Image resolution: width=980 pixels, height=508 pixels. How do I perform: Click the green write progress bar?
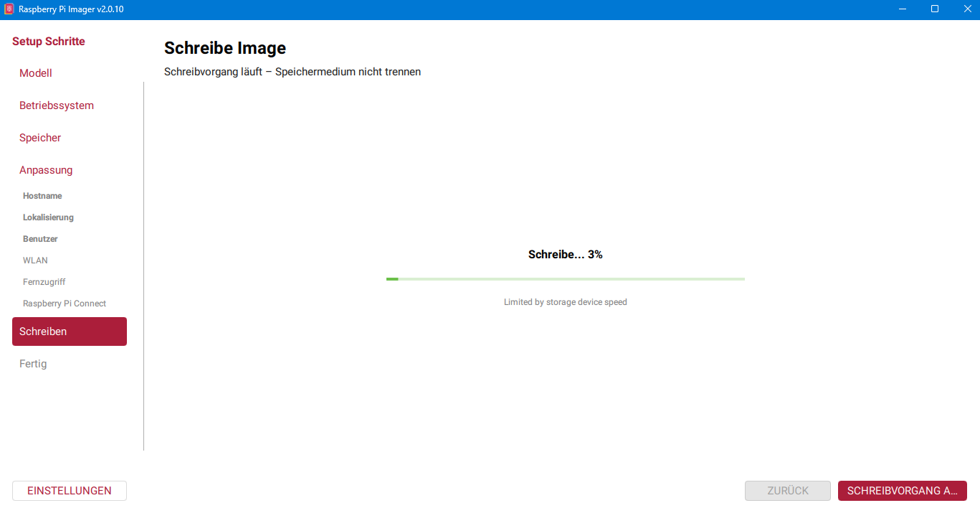[566, 279]
